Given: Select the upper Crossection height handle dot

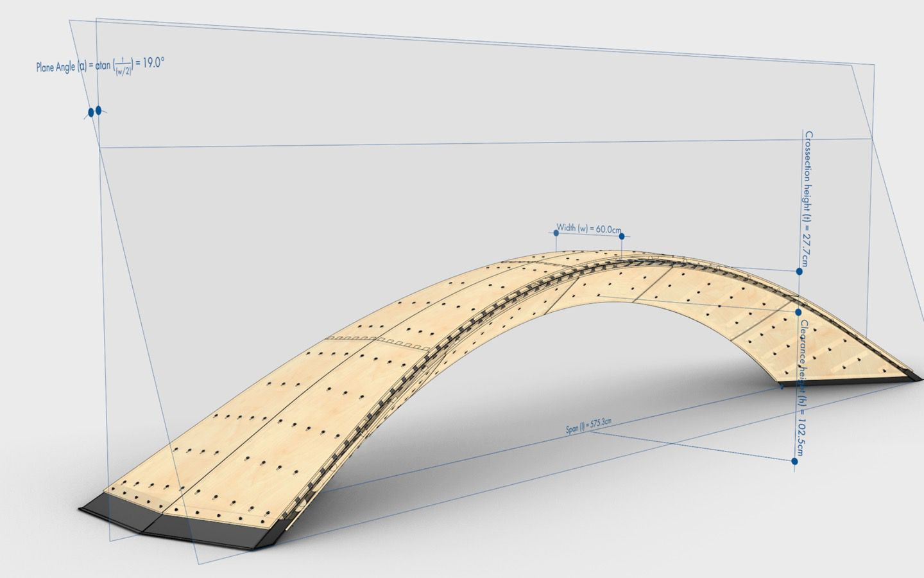Looking at the screenshot, I should 800,272.
